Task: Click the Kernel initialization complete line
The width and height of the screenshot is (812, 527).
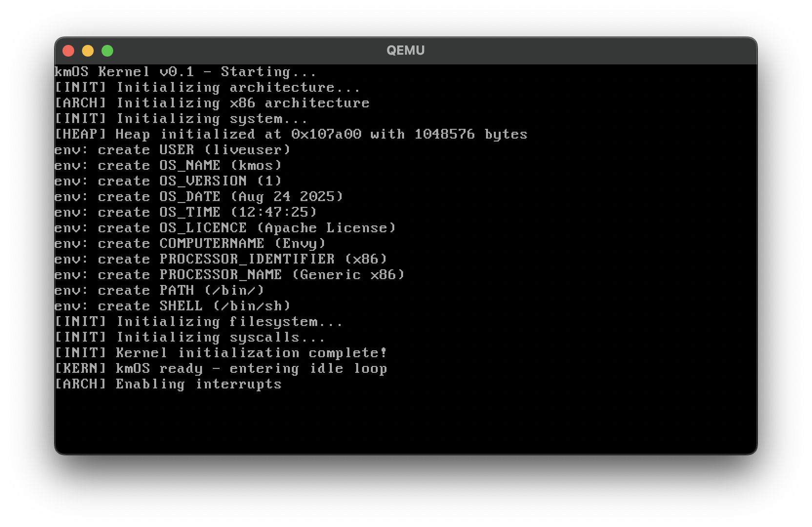Action: click(x=221, y=353)
